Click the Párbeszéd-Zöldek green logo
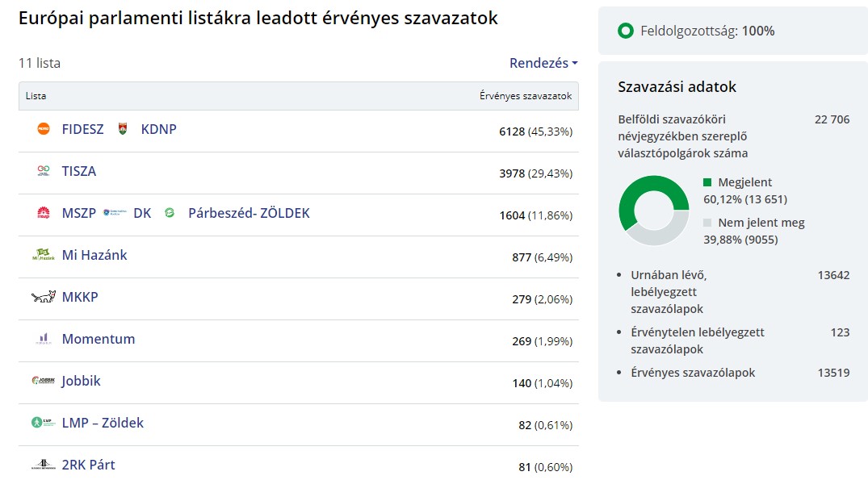The height and width of the screenshot is (480, 868). 170,213
